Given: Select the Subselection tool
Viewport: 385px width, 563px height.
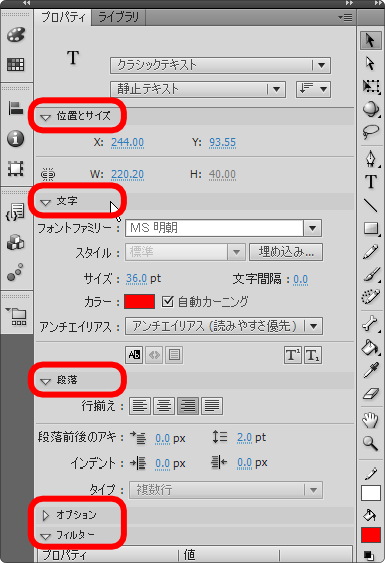Looking at the screenshot, I should tap(371, 63).
